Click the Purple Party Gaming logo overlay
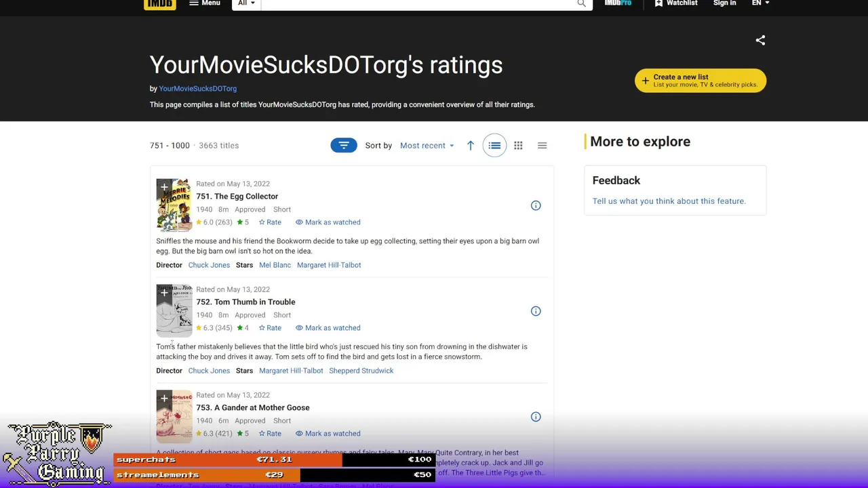The width and height of the screenshot is (868, 488). (57, 454)
